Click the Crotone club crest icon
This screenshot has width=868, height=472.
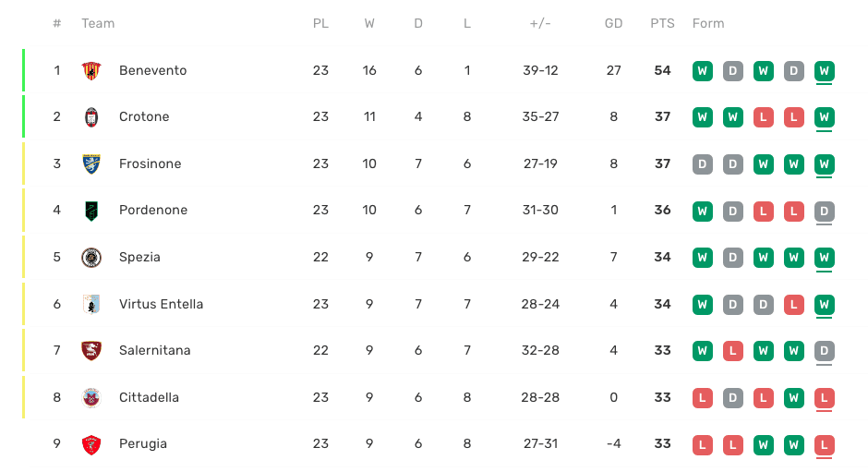90,117
